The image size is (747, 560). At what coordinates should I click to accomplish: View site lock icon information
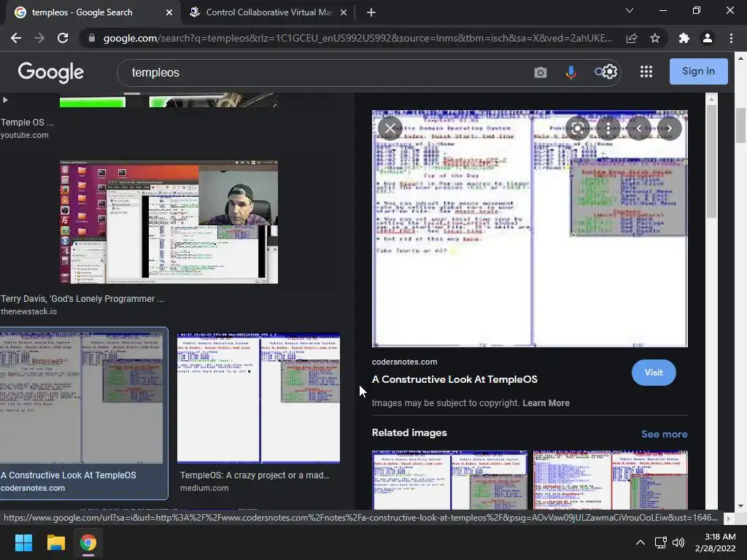click(x=92, y=38)
